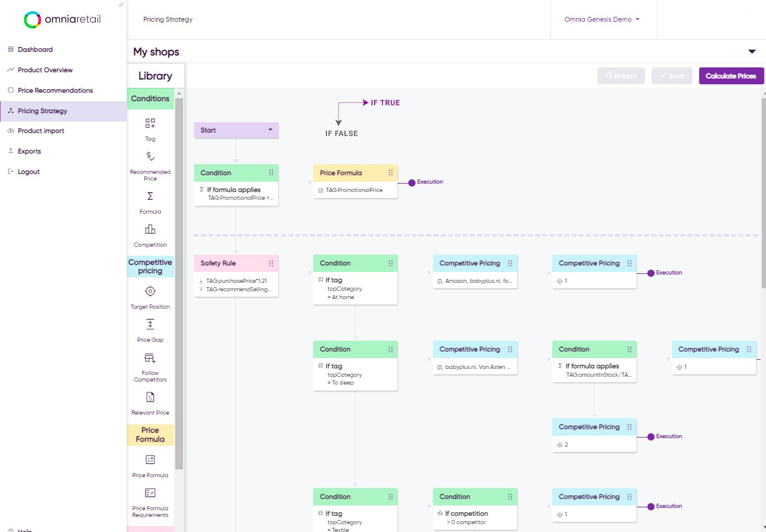
Task: Click the Price Formula Requirements icon
Action: tap(150, 493)
